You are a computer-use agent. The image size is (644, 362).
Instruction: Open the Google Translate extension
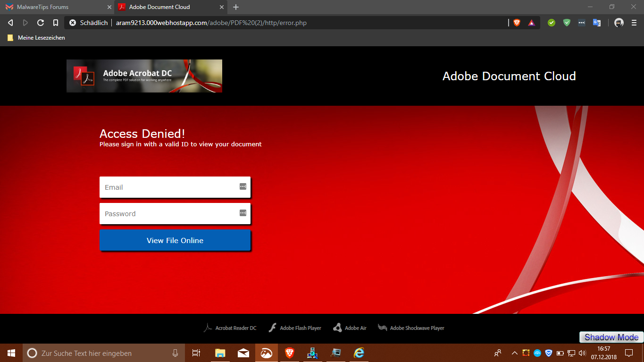[x=597, y=23]
